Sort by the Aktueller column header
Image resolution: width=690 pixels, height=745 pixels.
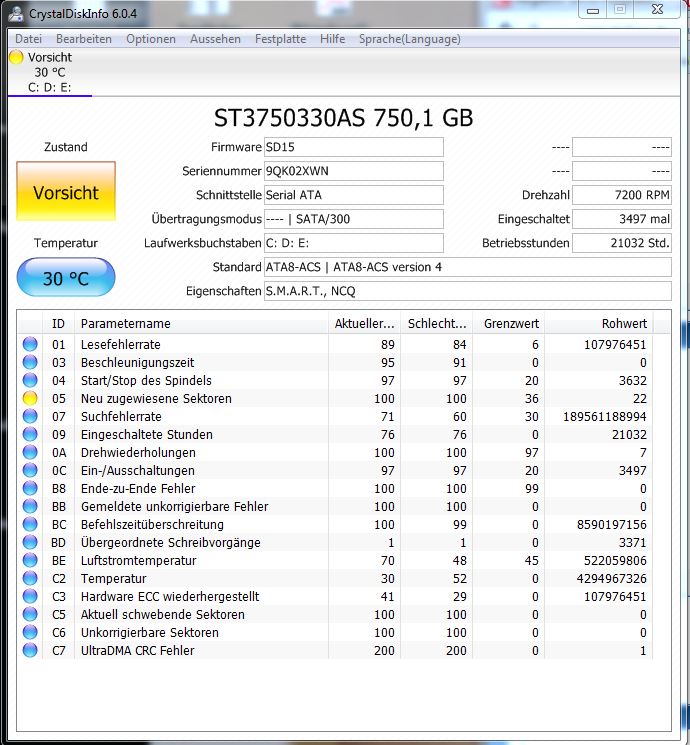point(364,324)
